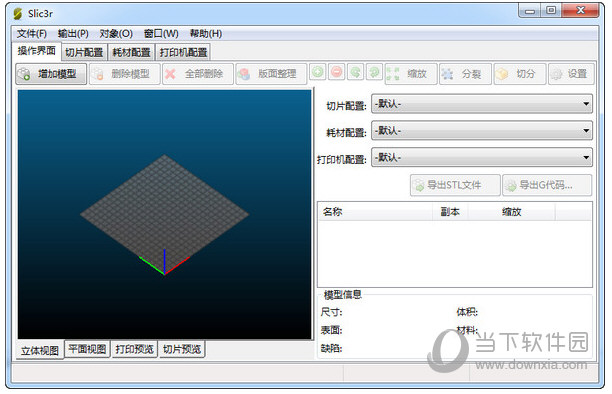
Task: Click the Split (分裂) toolbar button
Action: tap(465, 74)
